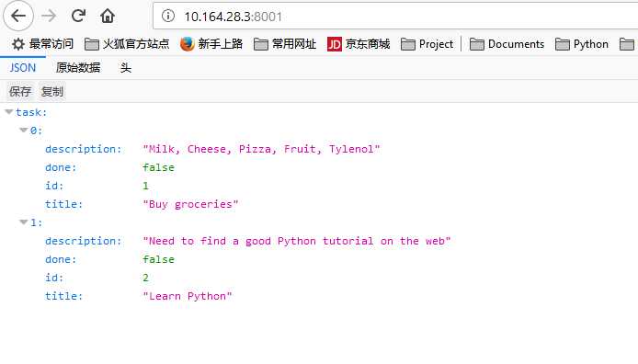Open the Documents bookmark folder
Image resolution: width=638 pixels, height=364 pixels.
click(x=507, y=44)
